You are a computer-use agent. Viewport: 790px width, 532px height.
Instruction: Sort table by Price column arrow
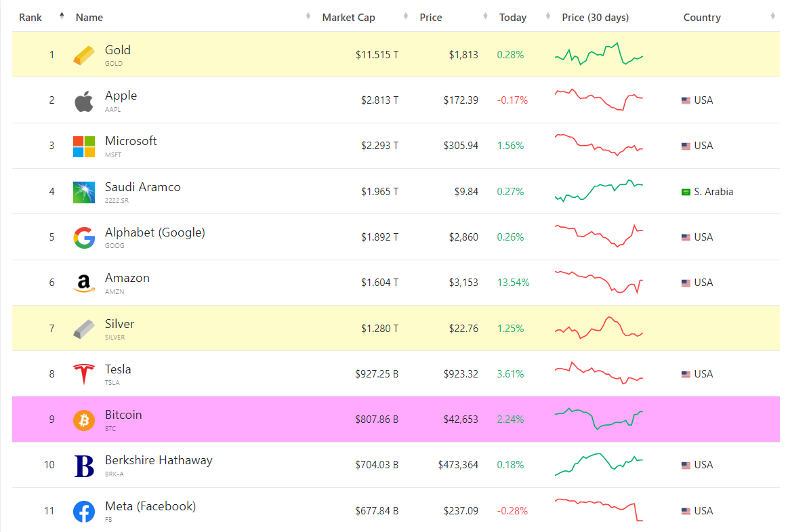[485, 16]
